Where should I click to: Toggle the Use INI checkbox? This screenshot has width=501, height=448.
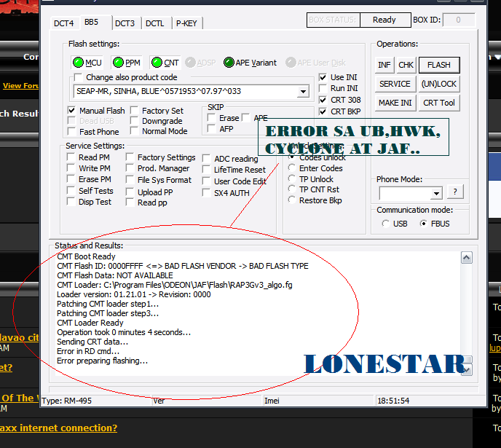click(x=324, y=77)
